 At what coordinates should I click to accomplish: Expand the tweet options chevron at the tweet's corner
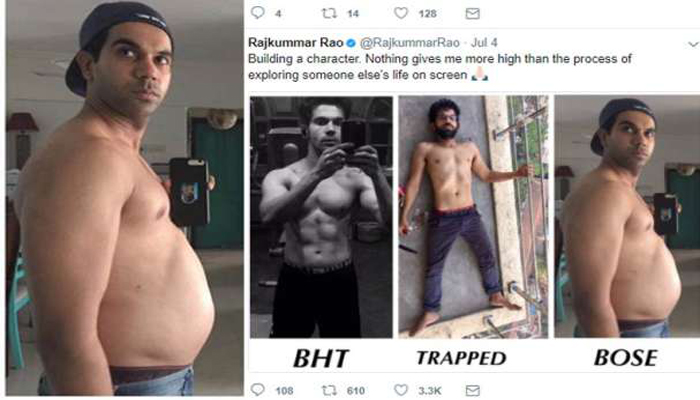coord(693,44)
